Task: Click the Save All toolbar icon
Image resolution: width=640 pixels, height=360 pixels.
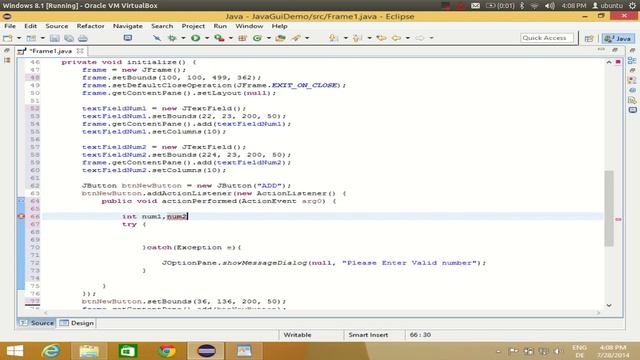Action: [x=69, y=38]
